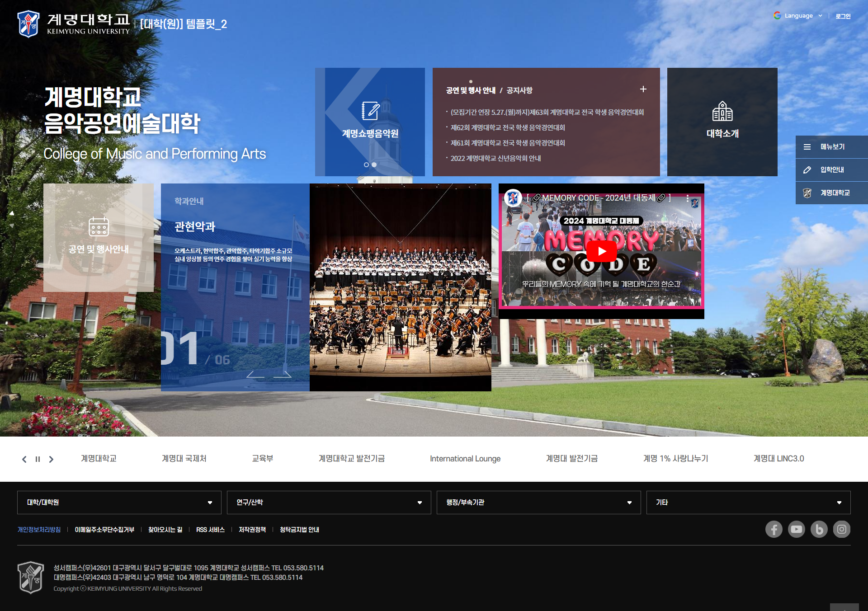This screenshot has width=868, height=611.
Task: Open the 계명대 발전기금 banner link
Action: pyautogui.click(x=572, y=459)
